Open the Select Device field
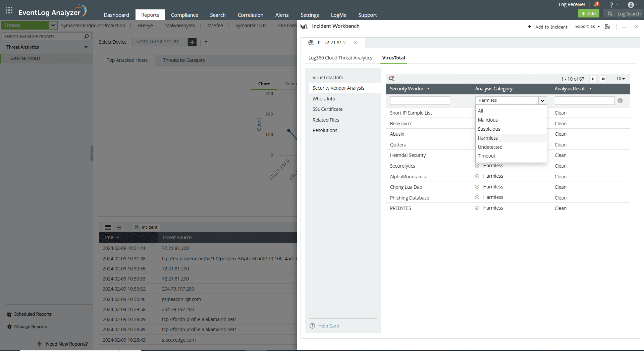The image size is (644, 351). [x=160, y=42]
